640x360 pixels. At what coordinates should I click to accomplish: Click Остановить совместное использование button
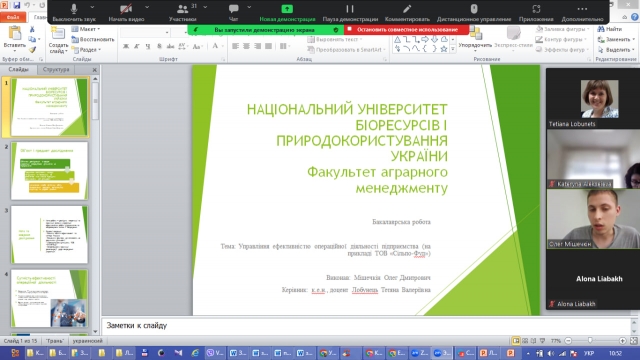click(x=407, y=29)
